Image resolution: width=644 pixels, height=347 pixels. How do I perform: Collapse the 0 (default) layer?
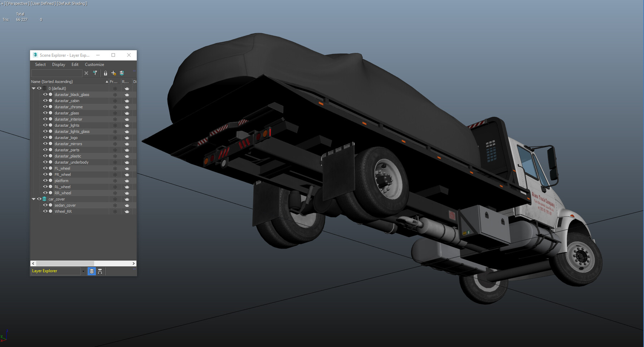34,88
